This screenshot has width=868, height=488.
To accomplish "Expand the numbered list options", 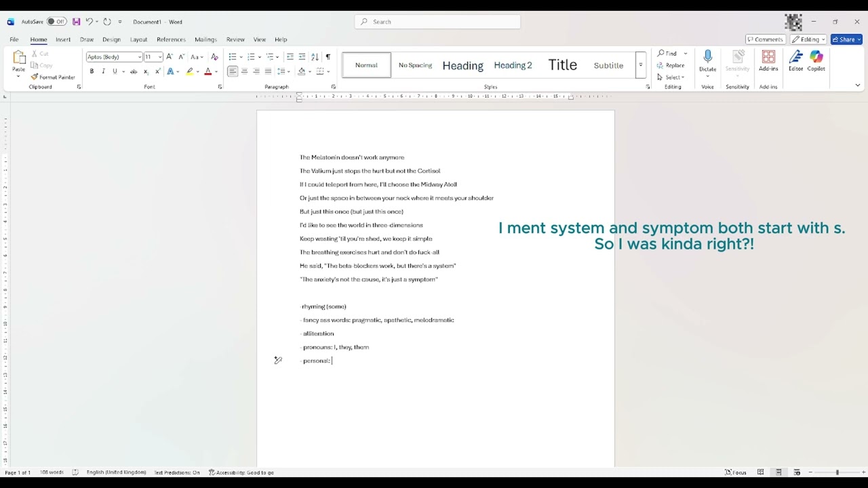I will pyautogui.click(x=260, y=57).
